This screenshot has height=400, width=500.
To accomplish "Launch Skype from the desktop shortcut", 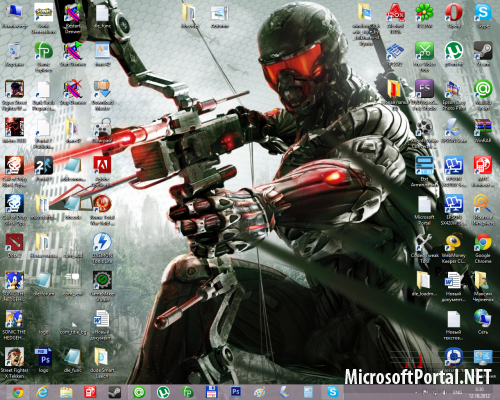I will click(483, 15).
